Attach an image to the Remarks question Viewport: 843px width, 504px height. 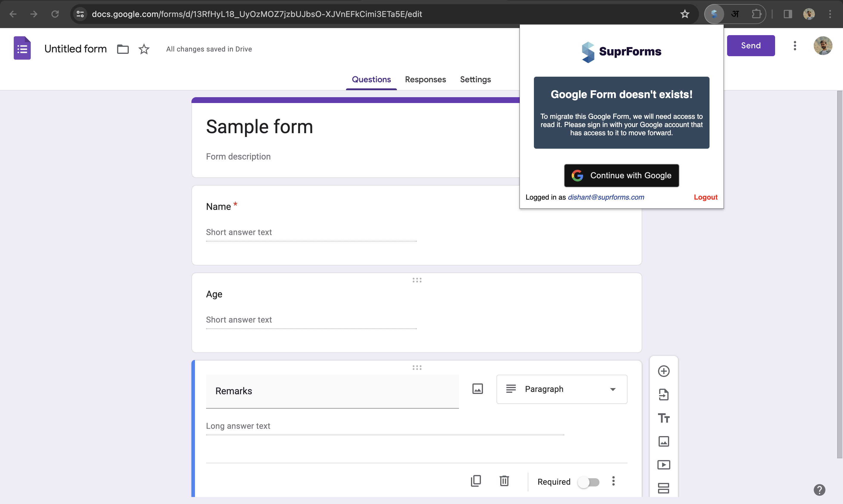[477, 388]
